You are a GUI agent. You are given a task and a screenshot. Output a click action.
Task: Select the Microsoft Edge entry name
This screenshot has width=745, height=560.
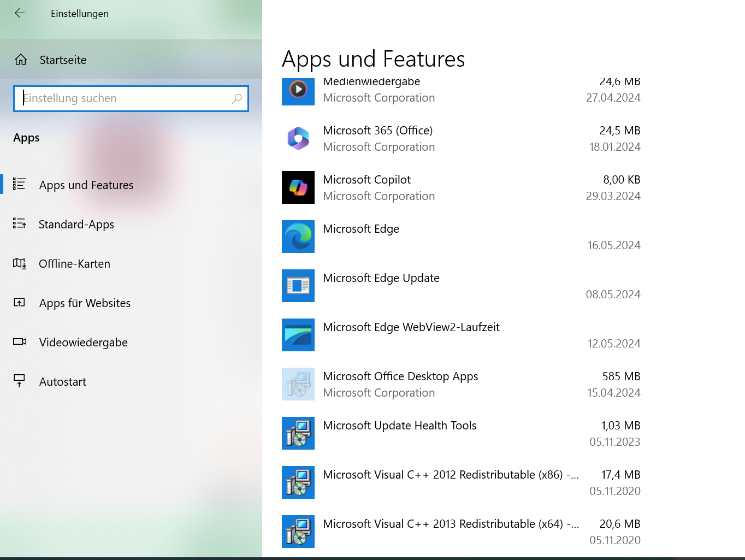(361, 229)
